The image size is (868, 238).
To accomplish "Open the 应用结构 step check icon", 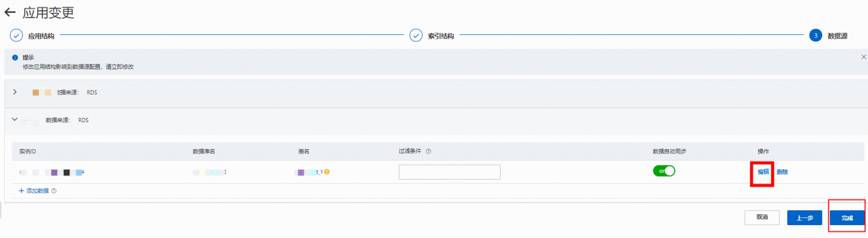I will pos(17,35).
